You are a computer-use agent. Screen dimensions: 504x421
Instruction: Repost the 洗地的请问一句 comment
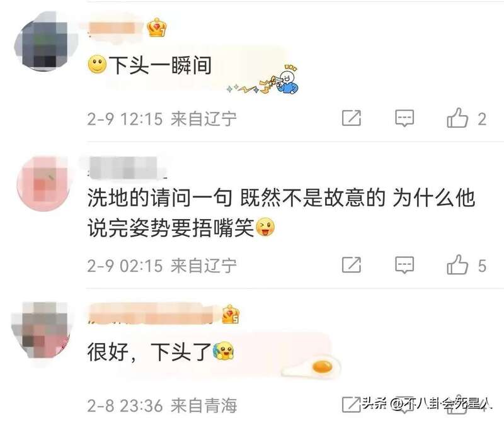pos(352,264)
